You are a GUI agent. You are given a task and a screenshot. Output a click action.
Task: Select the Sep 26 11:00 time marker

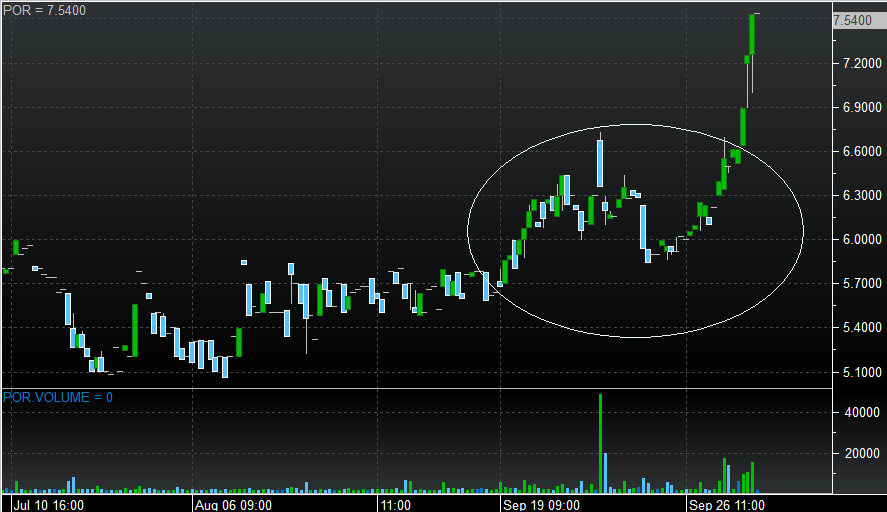[726, 505]
